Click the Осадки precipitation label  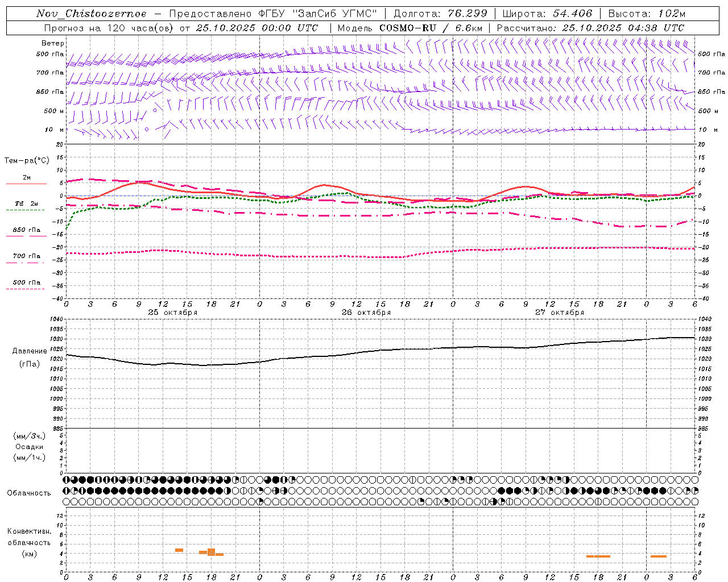(30, 447)
